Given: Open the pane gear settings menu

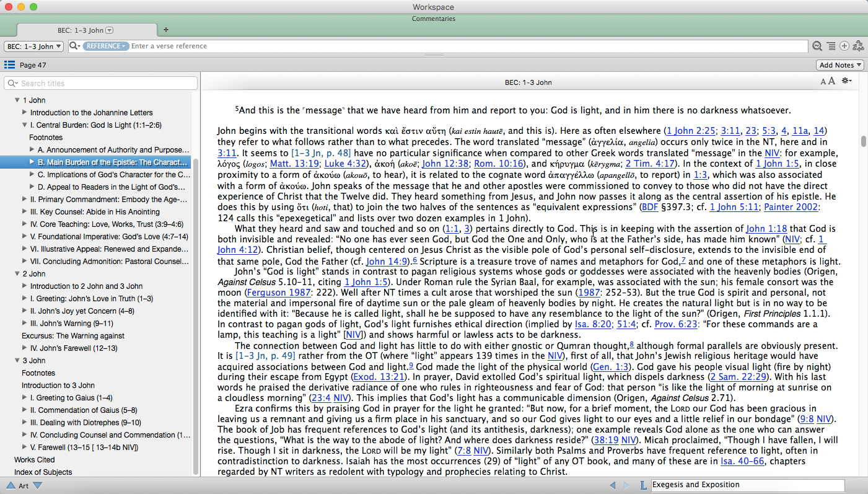Looking at the screenshot, I should [846, 81].
